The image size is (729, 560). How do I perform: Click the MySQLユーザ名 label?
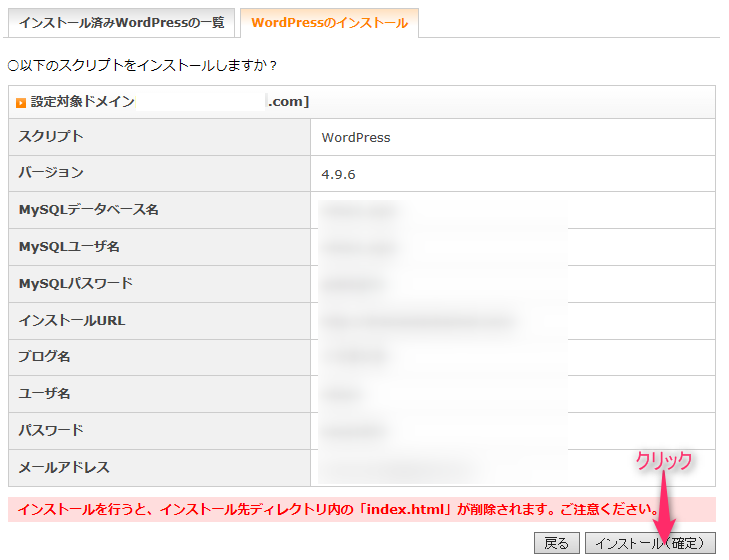pyautogui.click(x=69, y=247)
